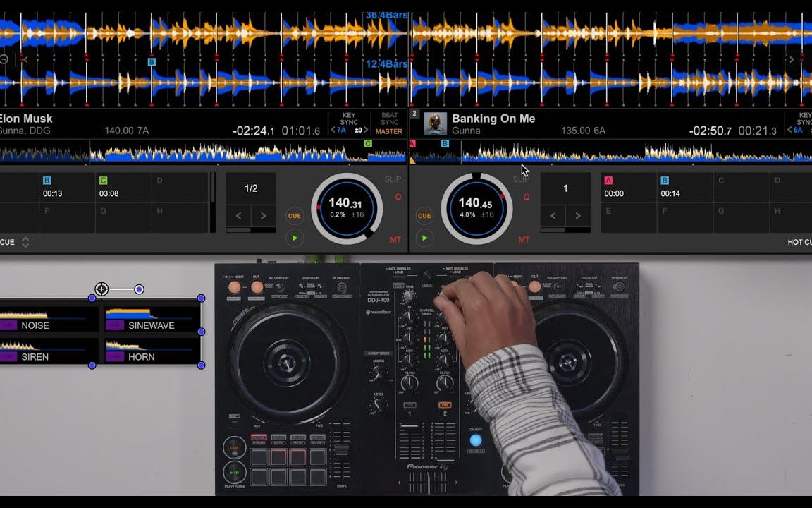Viewport: 812px width, 508px height.
Task: Toggle deck 1 MASTER button
Action: pyautogui.click(x=389, y=132)
